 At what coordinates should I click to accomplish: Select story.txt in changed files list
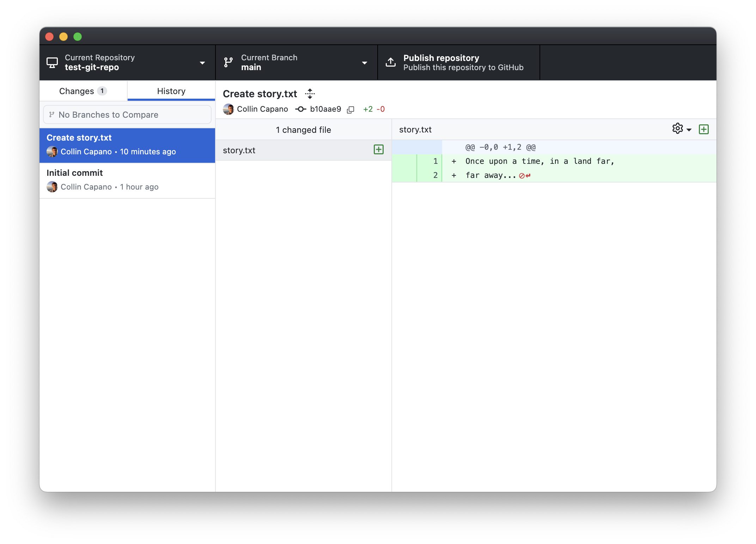point(304,150)
